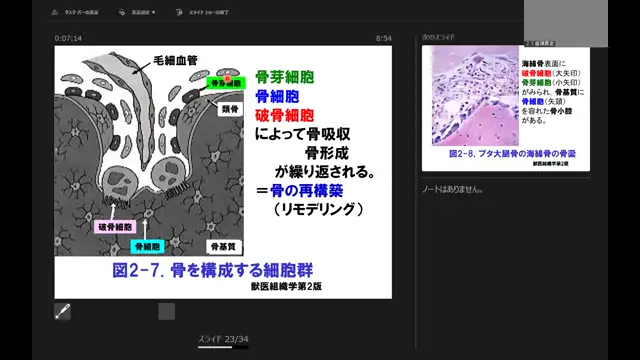The width and height of the screenshot is (640, 360).
Task: Click the next slide thumbnail 図2-8
Action: 506,108
